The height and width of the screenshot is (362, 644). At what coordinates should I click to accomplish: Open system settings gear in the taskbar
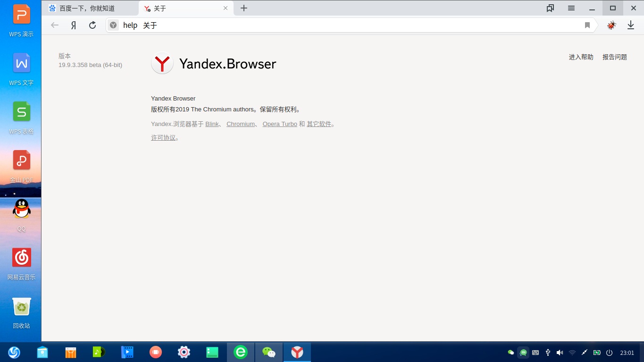[x=184, y=352]
